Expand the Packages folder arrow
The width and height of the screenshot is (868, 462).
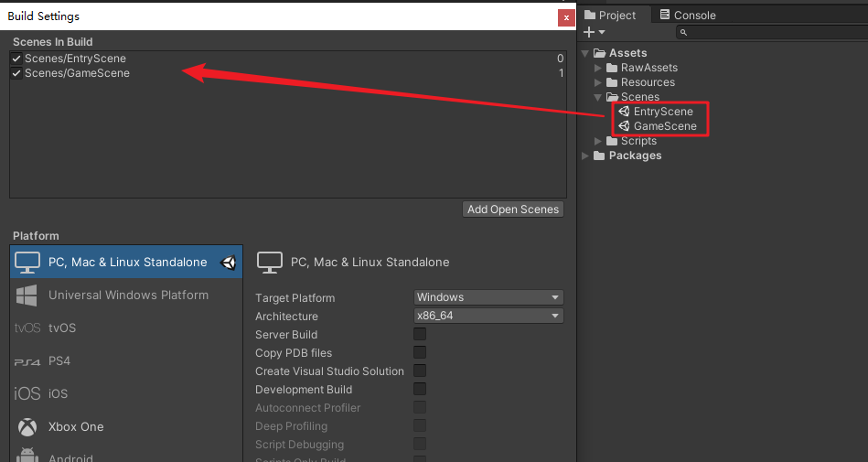585,156
